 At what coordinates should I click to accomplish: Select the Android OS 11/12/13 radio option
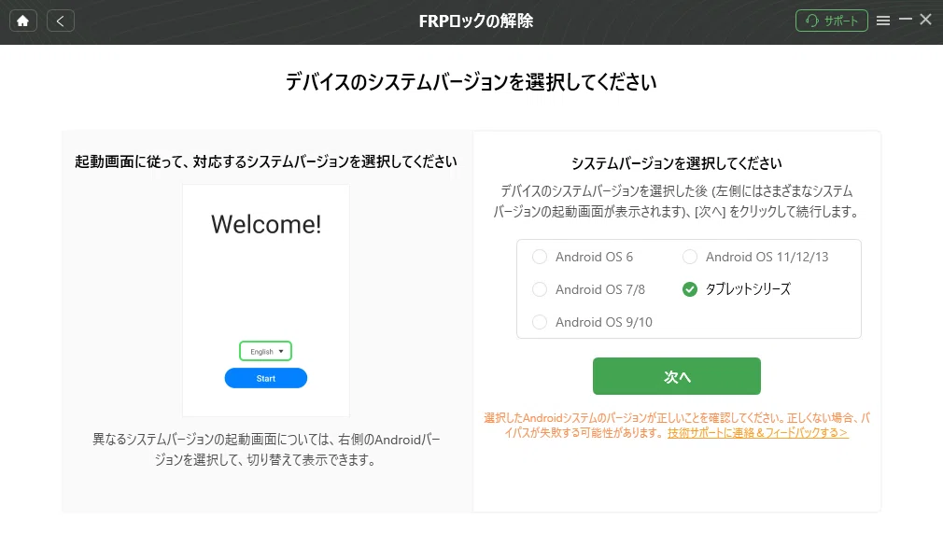point(690,257)
